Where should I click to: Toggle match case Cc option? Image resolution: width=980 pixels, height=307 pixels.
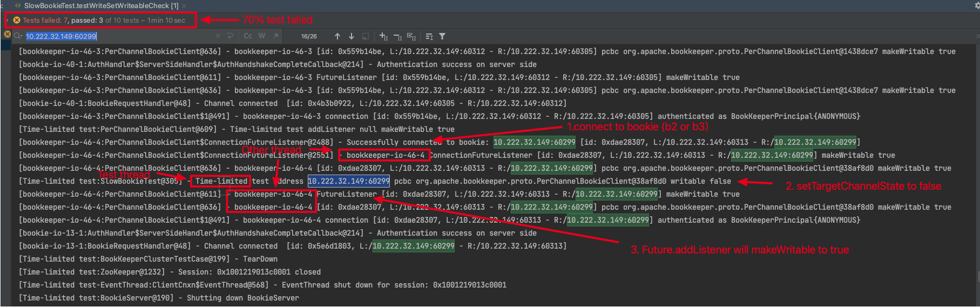pos(248,36)
